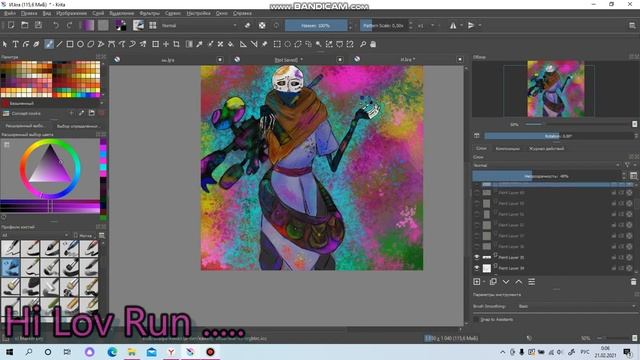Open the brush editor settings icon
640x360 pixels.
[138, 25]
